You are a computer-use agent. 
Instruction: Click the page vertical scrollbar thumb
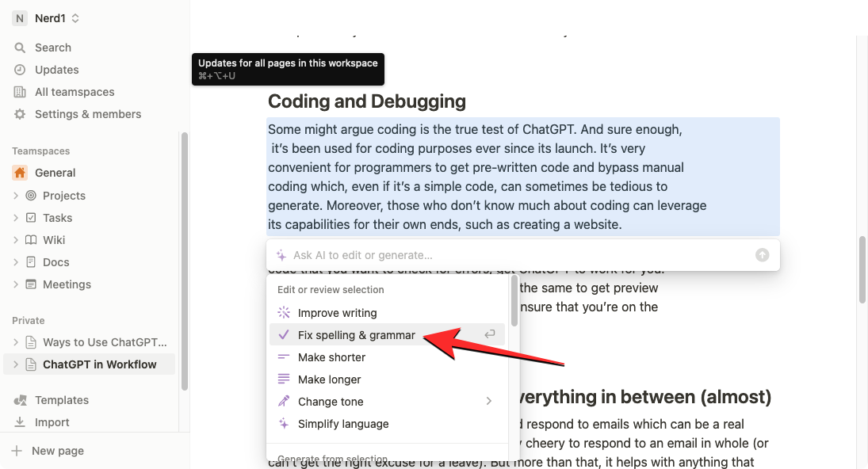(862, 269)
